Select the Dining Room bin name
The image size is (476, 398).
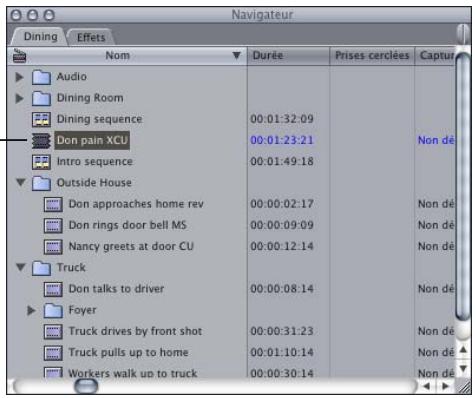[90, 98]
